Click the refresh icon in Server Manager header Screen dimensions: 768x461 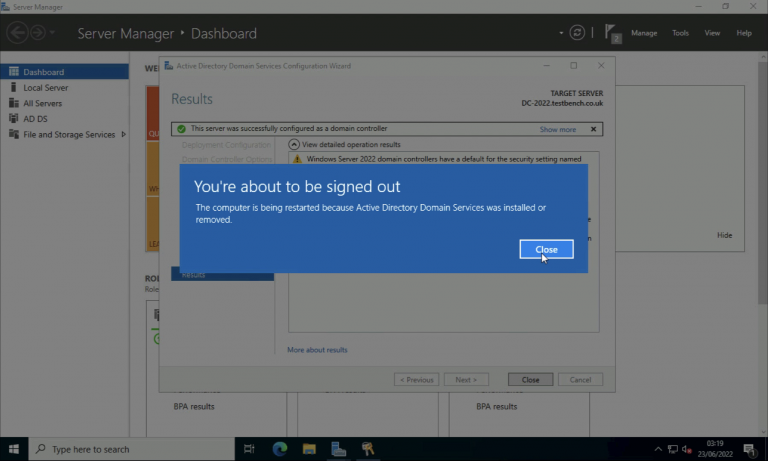(x=577, y=33)
